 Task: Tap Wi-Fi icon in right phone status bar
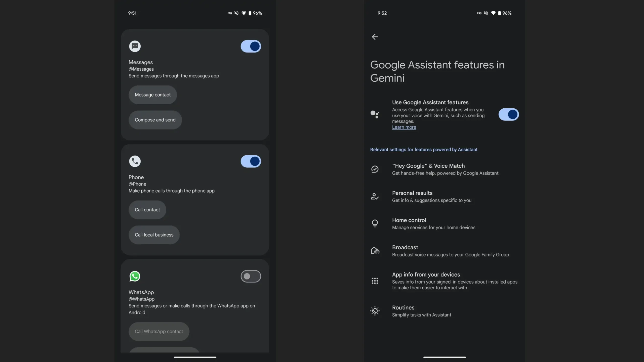[x=493, y=13]
